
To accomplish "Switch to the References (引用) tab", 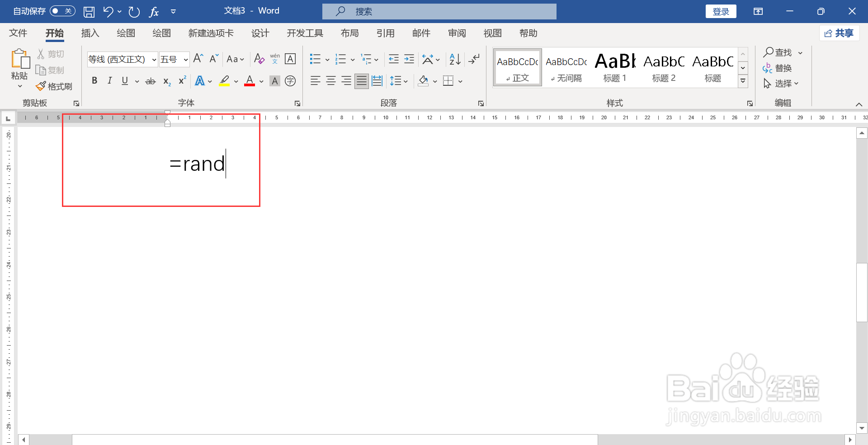I will (x=385, y=33).
